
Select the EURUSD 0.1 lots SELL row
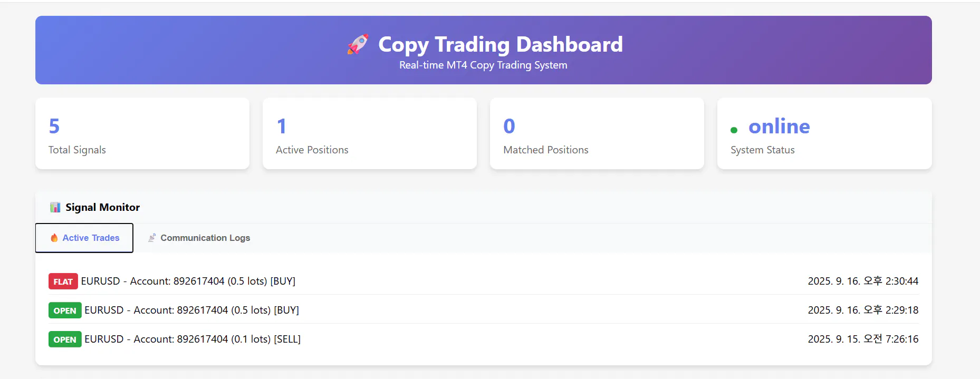tap(193, 339)
